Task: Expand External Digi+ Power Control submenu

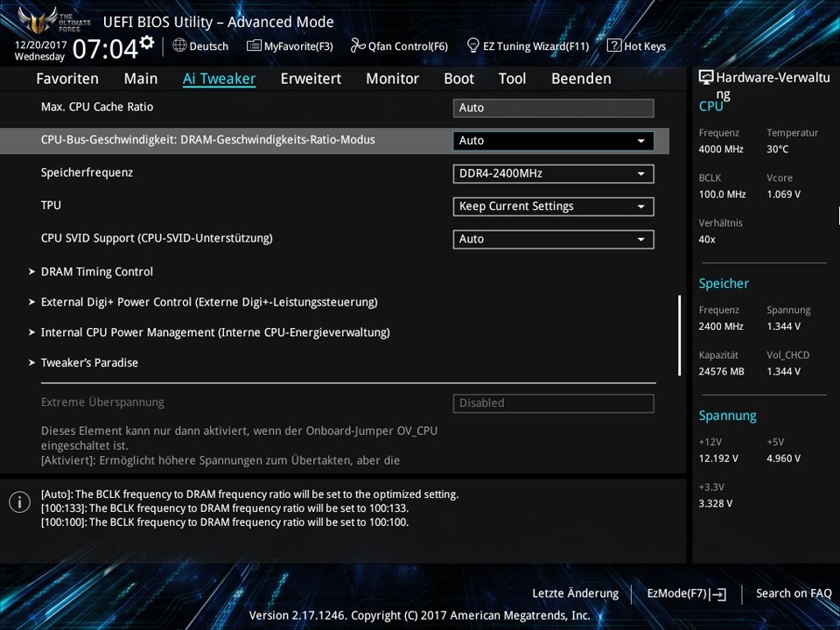Action: [203, 302]
